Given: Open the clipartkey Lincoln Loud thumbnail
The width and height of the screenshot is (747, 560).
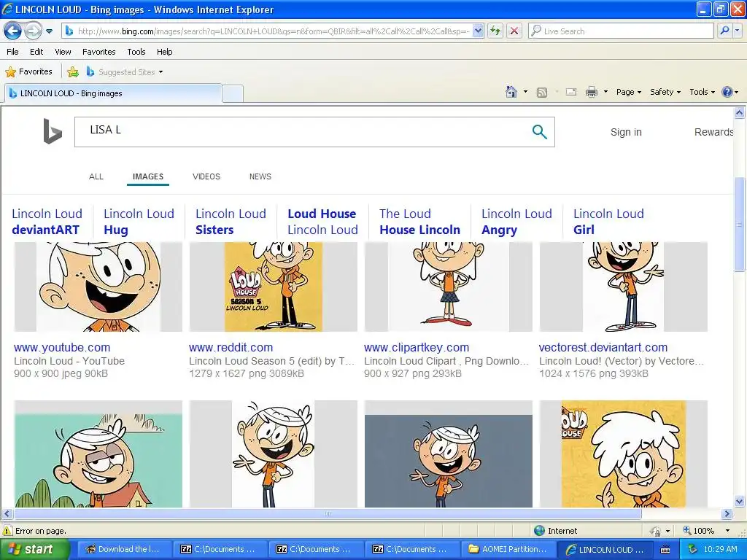Looking at the screenshot, I should click(x=449, y=287).
